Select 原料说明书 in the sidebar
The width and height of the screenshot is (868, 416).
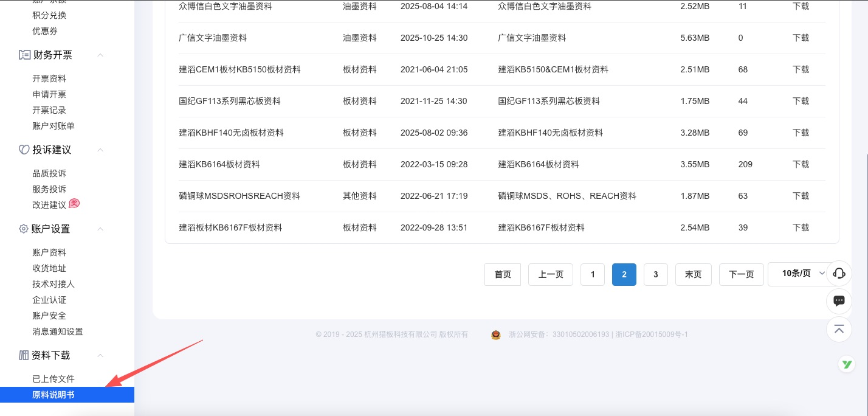pos(53,395)
